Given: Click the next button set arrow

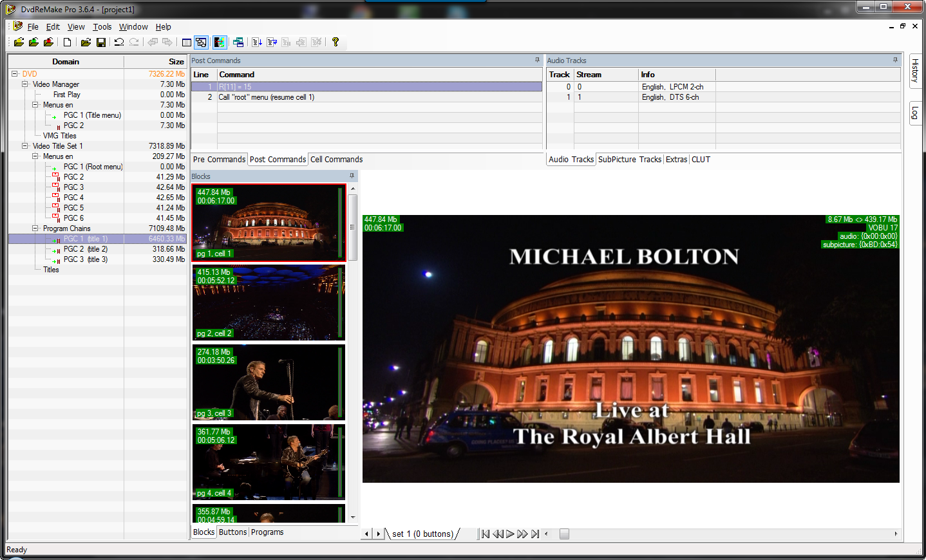Looking at the screenshot, I should [x=378, y=534].
